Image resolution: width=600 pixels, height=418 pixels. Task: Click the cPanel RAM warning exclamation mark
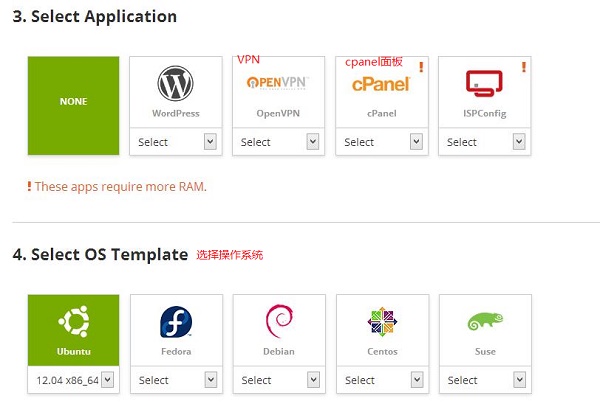tap(421, 67)
